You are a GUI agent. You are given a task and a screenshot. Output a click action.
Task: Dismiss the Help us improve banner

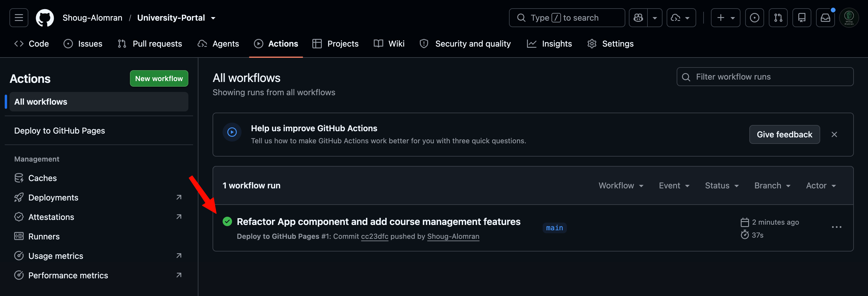834,134
